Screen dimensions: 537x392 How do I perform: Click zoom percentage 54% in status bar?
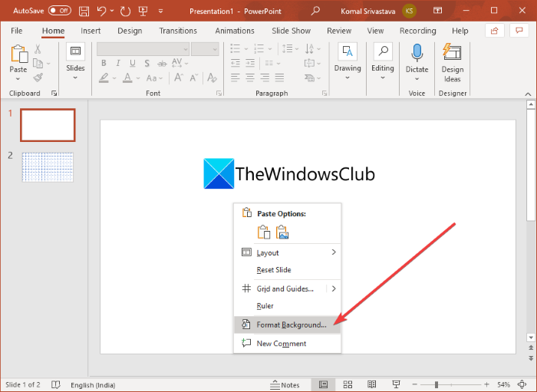pyautogui.click(x=504, y=385)
